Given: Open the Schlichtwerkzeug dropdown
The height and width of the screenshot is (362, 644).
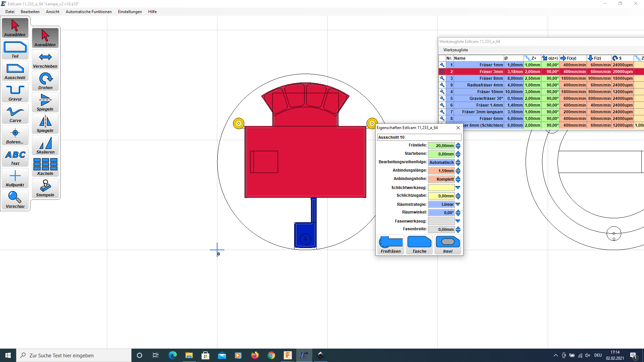Looking at the screenshot, I should click(458, 188).
